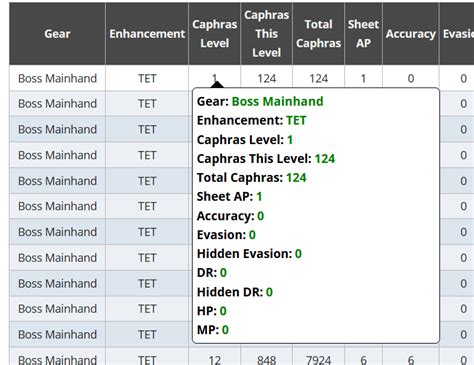
Task: Click the Caphras Level column header
Action: pyautogui.click(x=214, y=34)
